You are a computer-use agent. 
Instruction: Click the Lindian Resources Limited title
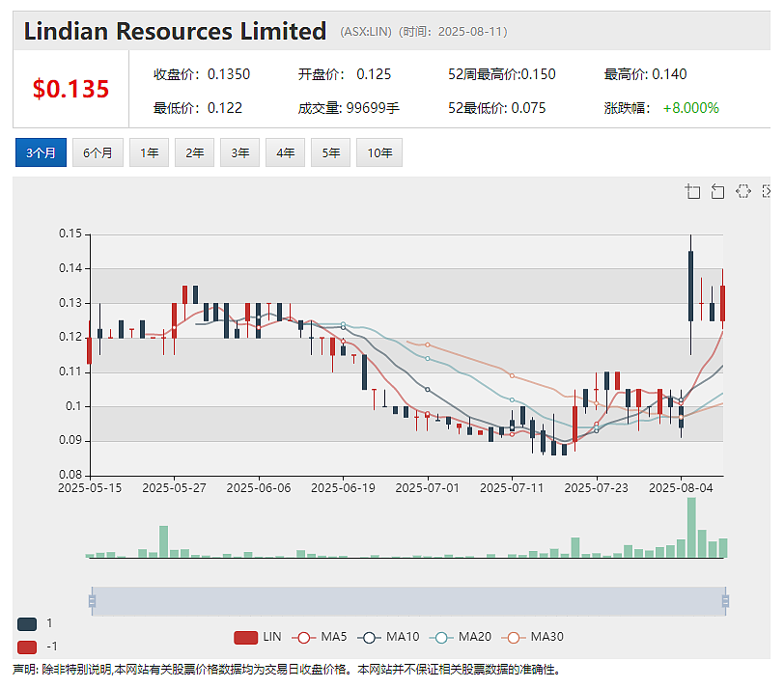[x=175, y=31]
